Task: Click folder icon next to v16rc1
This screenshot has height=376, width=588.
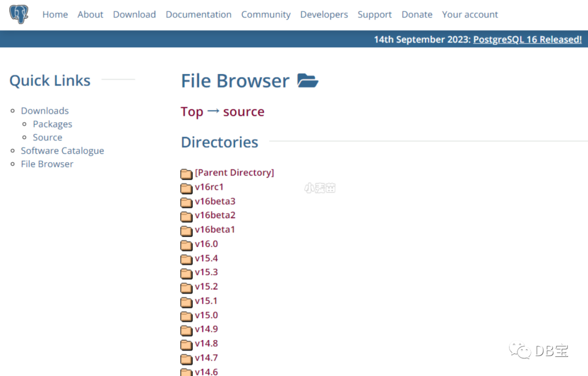Action: [186, 188]
